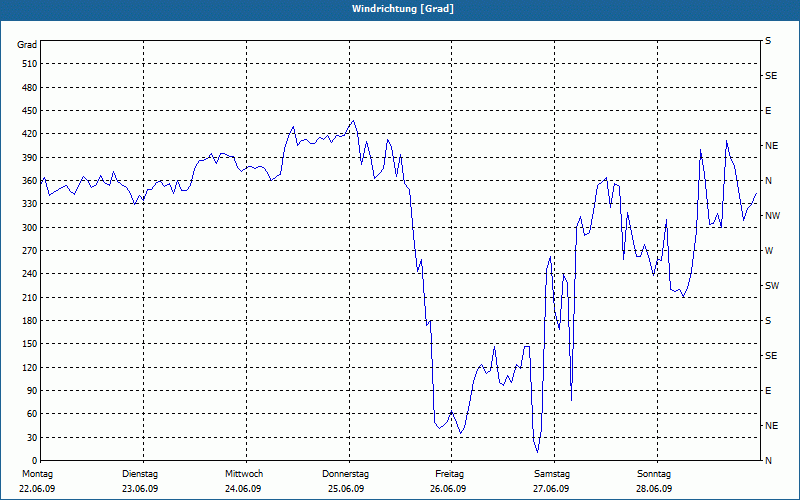
Task: Select the "W" compass direction label
Action: [x=769, y=251]
